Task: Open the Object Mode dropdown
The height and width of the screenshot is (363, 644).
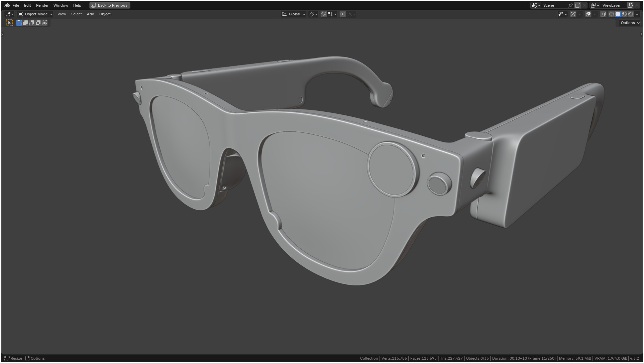Action: point(35,14)
